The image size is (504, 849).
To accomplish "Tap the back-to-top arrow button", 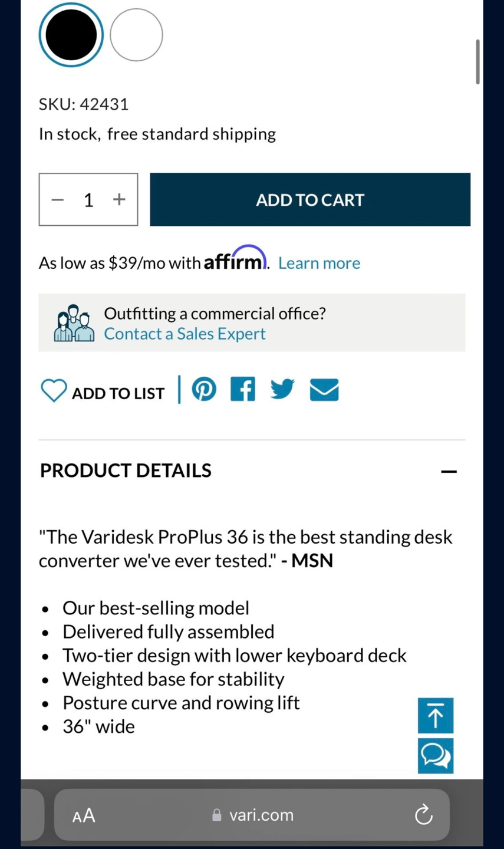I will pyautogui.click(x=436, y=716).
